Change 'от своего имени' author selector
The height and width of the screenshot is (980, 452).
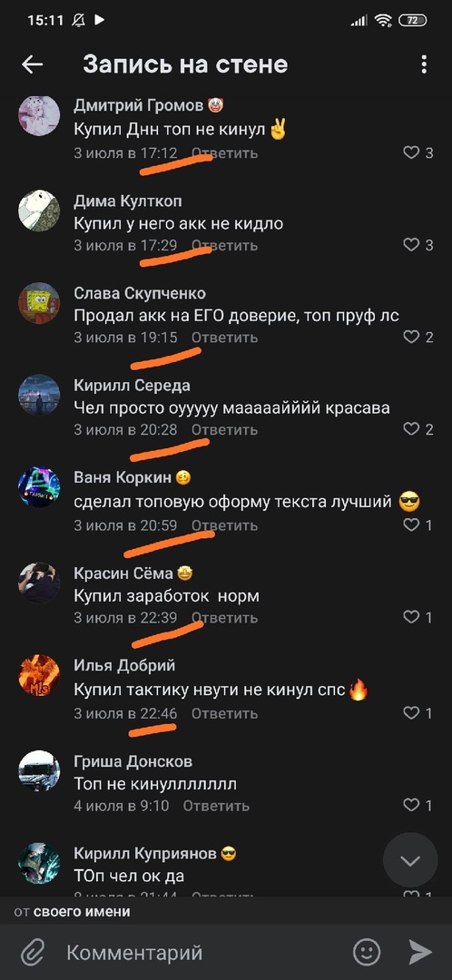point(73,911)
